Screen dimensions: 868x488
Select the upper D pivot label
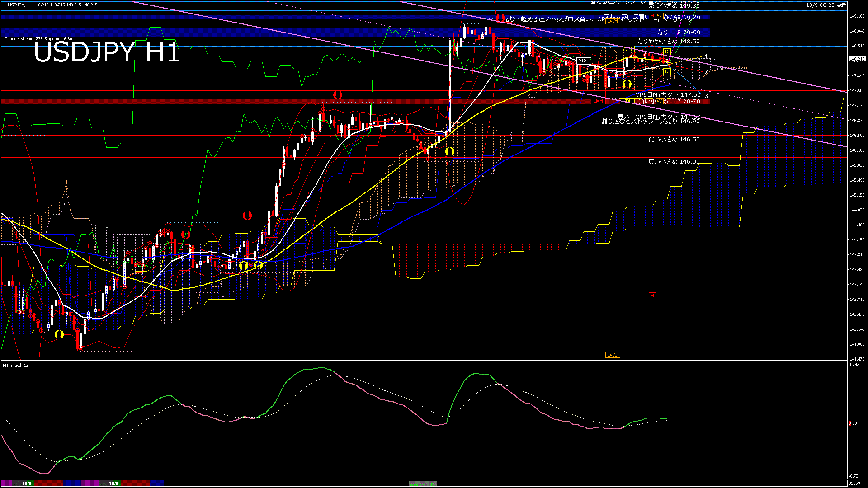click(x=666, y=52)
